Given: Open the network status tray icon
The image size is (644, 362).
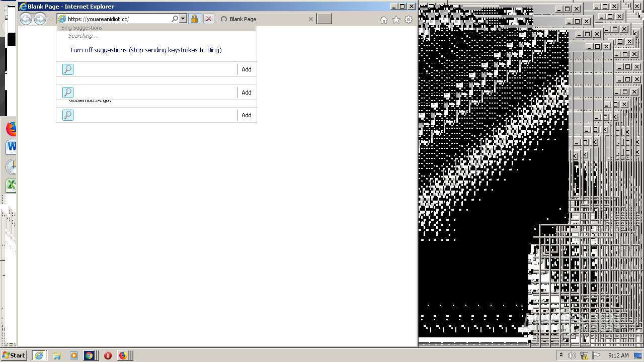Looking at the screenshot, I should [584, 355].
